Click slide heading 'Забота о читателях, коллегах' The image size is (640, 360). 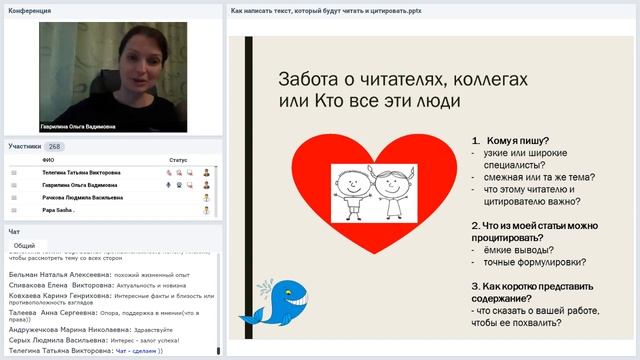coord(403,79)
